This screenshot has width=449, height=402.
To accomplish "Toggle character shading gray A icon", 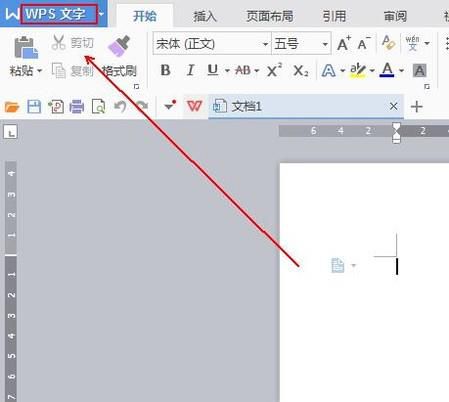I will (419, 70).
